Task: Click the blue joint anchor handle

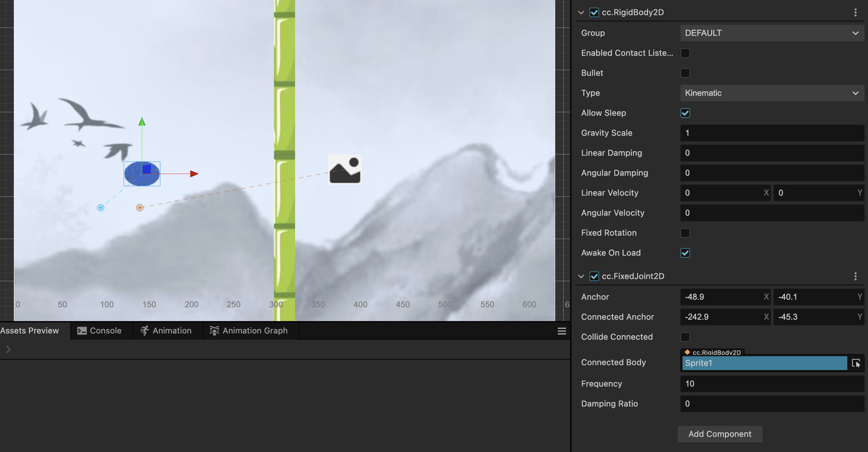Action: click(101, 208)
